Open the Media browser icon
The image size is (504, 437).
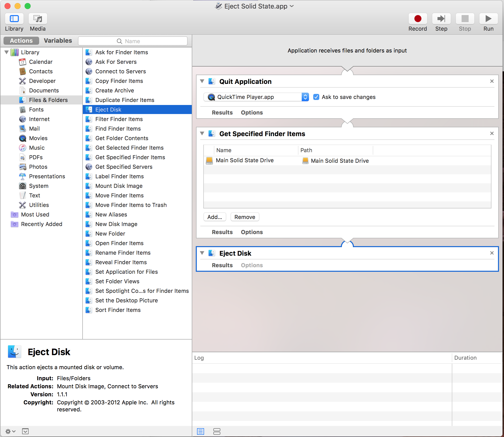click(38, 19)
